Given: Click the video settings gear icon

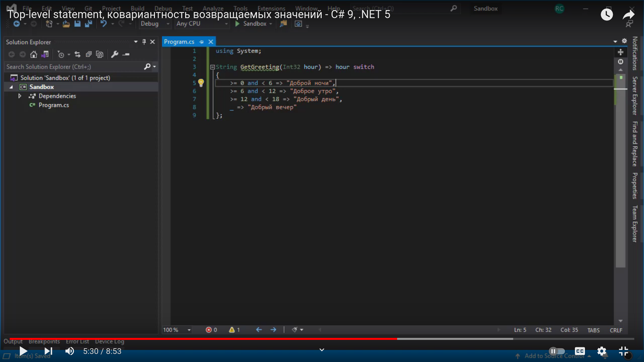Looking at the screenshot, I should click(602, 351).
